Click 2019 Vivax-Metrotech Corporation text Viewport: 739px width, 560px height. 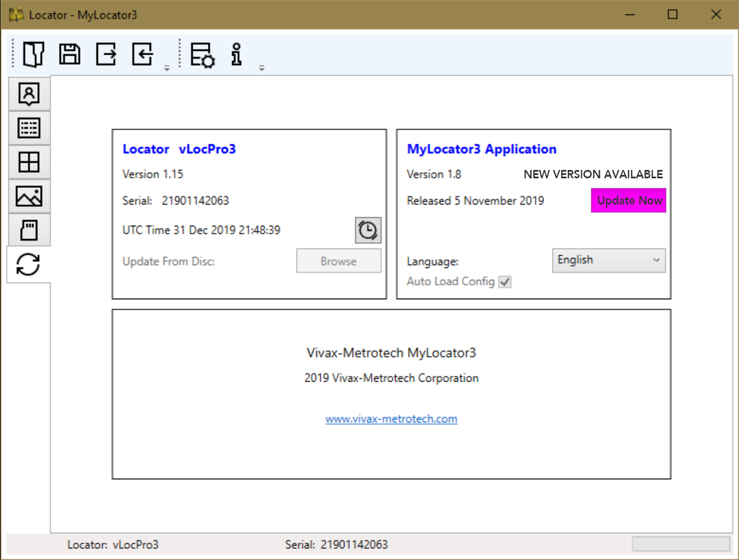tap(391, 378)
